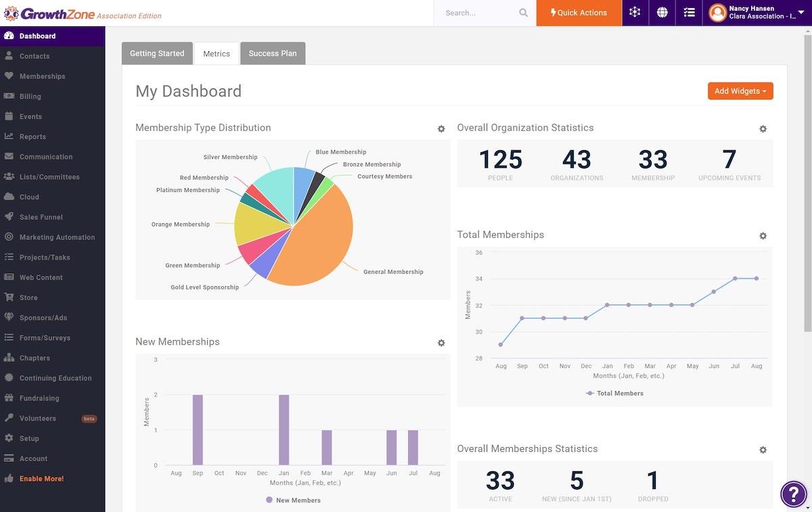Open the network hub icon in header
812x512 pixels.
click(635, 13)
